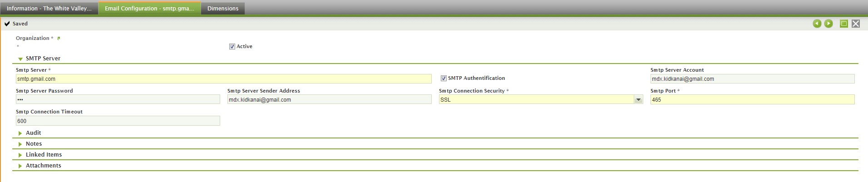Image resolution: width=868 pixels, height=182 pixels.
Task: Expand the Linked Items section
Action: click(x=20, y=155)
